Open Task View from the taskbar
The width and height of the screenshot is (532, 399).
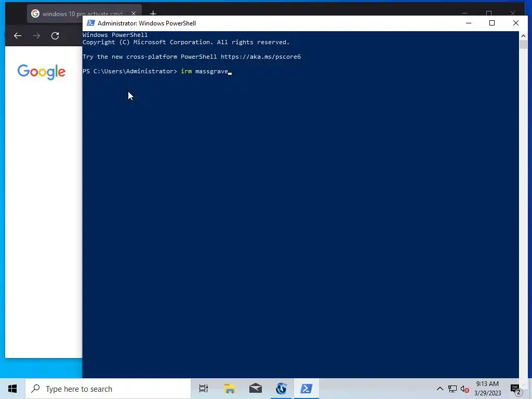(x=204, y=389)
